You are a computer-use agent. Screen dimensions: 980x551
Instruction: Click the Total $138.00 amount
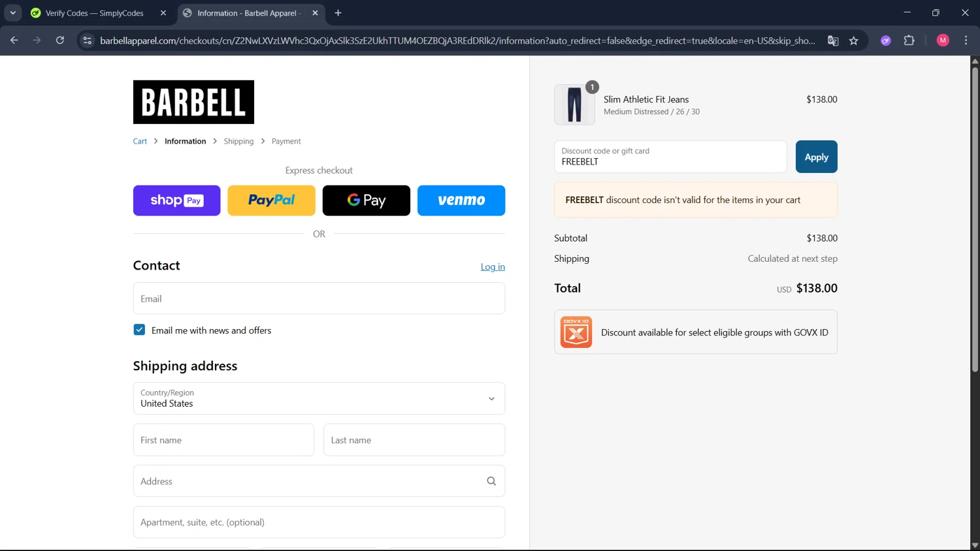point(817,288)
